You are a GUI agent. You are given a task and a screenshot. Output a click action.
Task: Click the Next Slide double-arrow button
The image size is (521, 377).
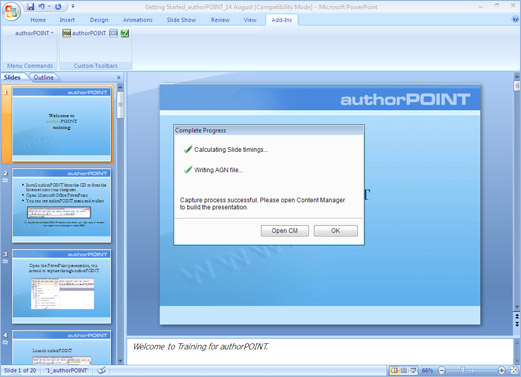pyautogui.click(x=517, y=323)
